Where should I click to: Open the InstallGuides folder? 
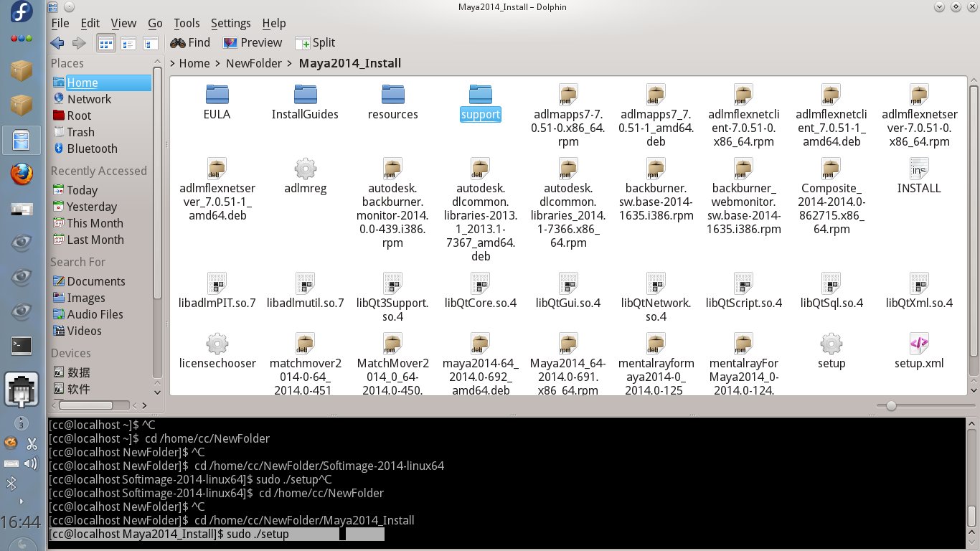tap(305, 102)
